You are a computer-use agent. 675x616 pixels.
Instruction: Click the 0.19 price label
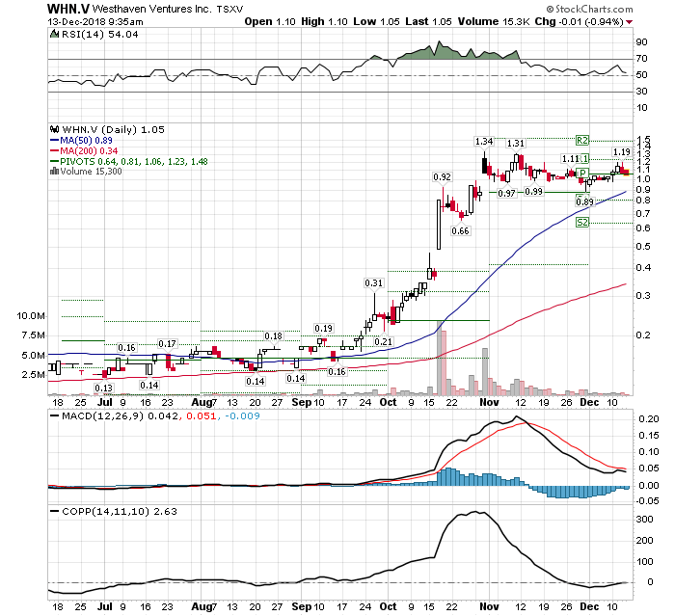[324, 329]
